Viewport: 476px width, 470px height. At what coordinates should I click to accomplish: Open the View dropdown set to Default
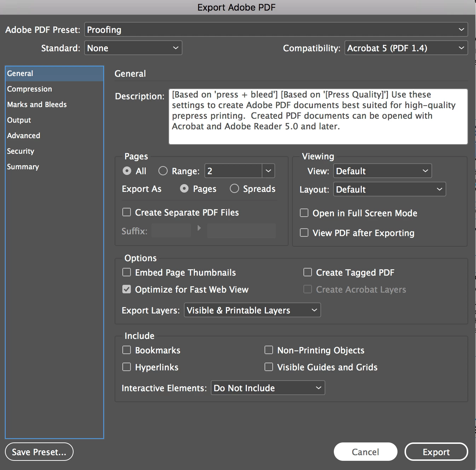click(382, 171)
